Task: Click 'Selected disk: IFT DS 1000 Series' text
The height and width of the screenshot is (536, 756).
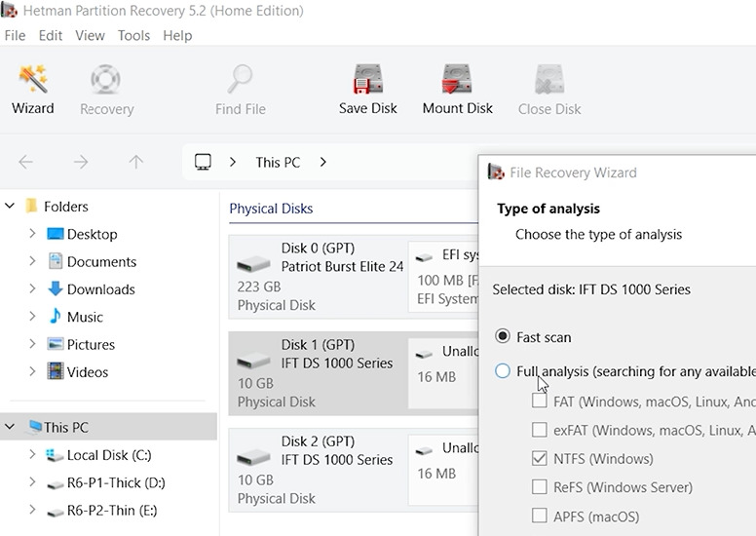Action: (x=591, y=289)
